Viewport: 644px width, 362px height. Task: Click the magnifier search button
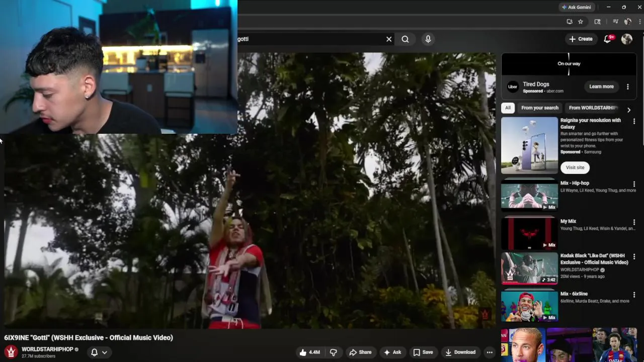(405, 39)
